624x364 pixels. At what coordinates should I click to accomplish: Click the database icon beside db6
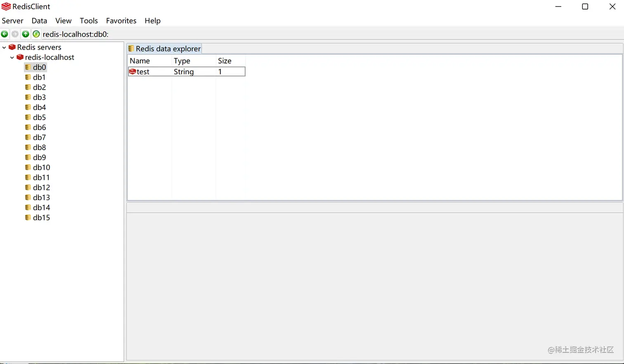coord(28,127)
